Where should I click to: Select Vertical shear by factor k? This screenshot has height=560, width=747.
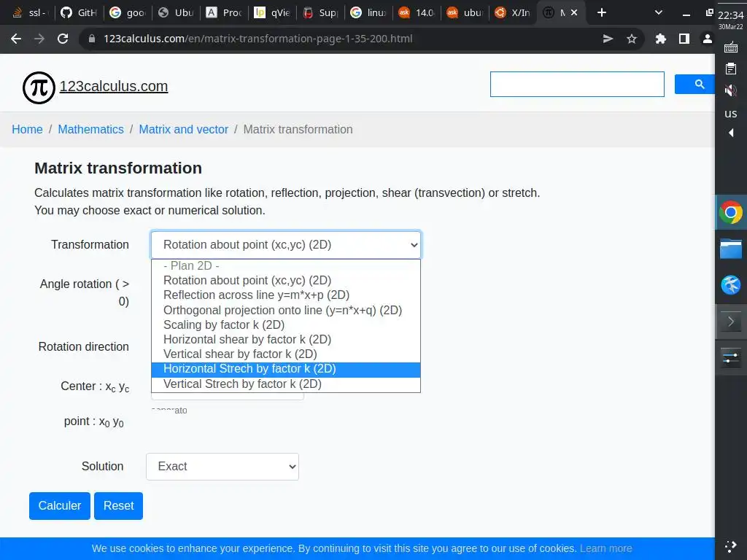tap(286, 354)
